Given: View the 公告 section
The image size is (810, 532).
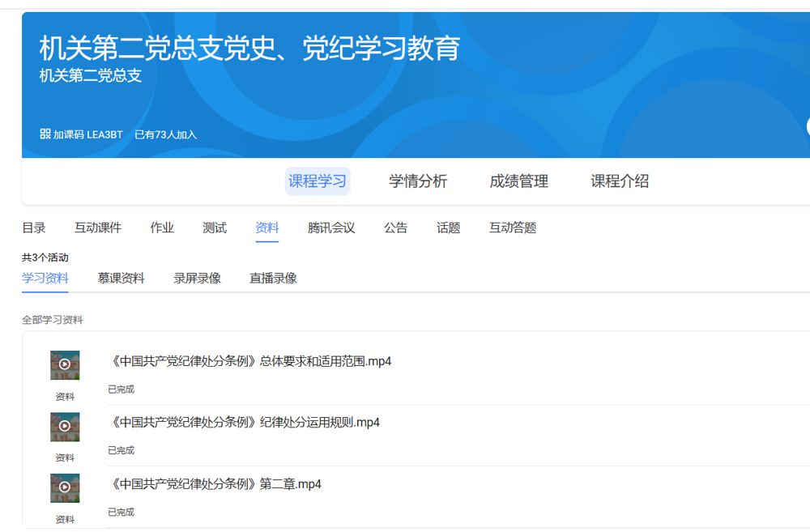Looking at the screenshot, I should (x=396, y=228).
